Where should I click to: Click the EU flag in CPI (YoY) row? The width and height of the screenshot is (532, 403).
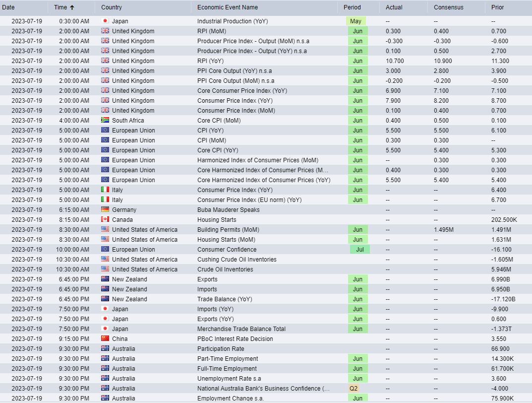(105, 130)
